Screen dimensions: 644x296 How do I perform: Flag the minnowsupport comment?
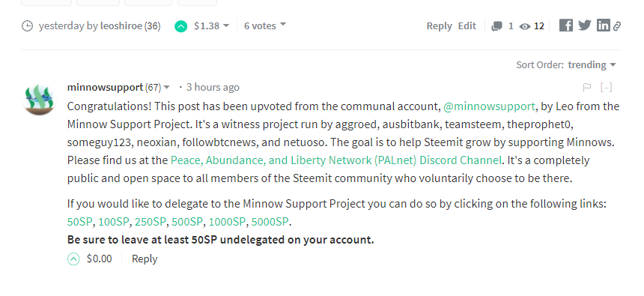587,87
